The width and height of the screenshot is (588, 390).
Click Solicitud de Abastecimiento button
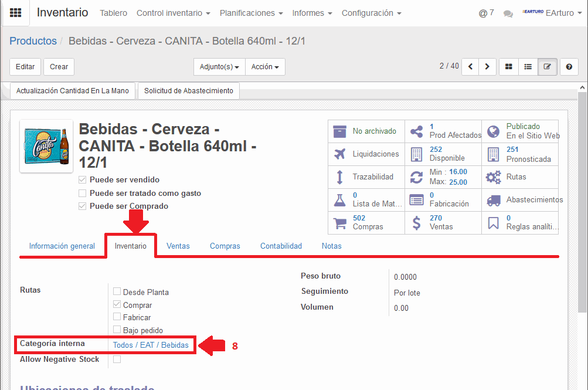[189, 91]
